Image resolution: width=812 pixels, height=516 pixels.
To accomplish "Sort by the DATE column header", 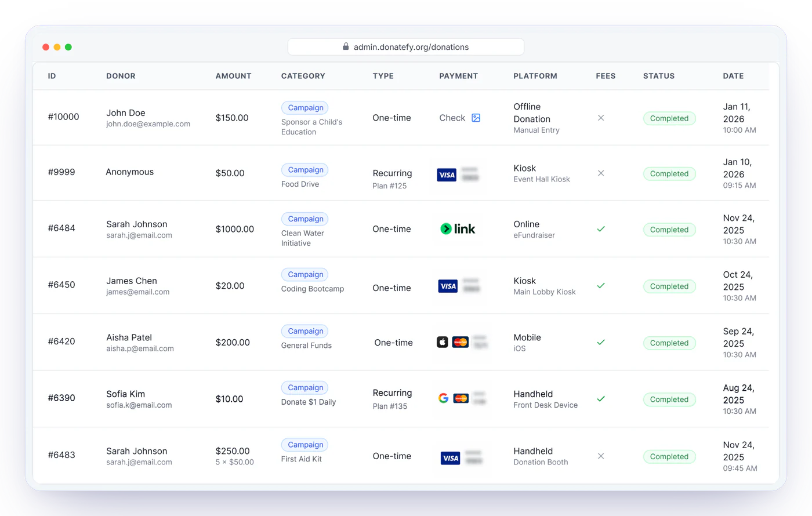I will (733, 76).
